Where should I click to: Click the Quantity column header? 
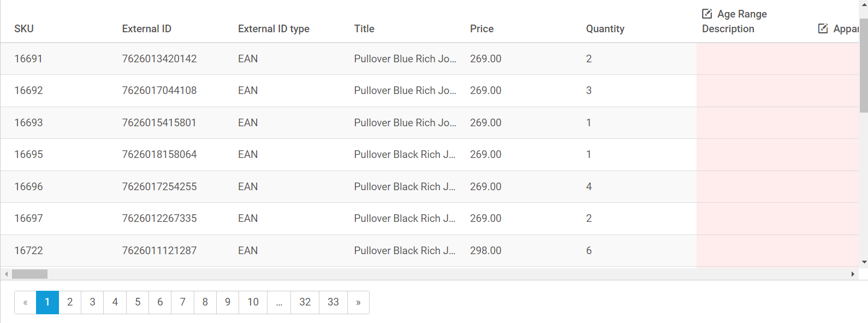tap(605, 29)
